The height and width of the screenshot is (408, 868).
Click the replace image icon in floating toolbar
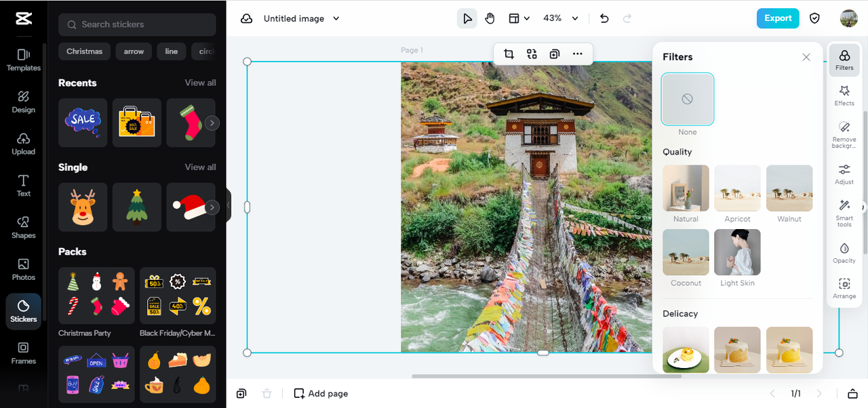click(532, 54)
